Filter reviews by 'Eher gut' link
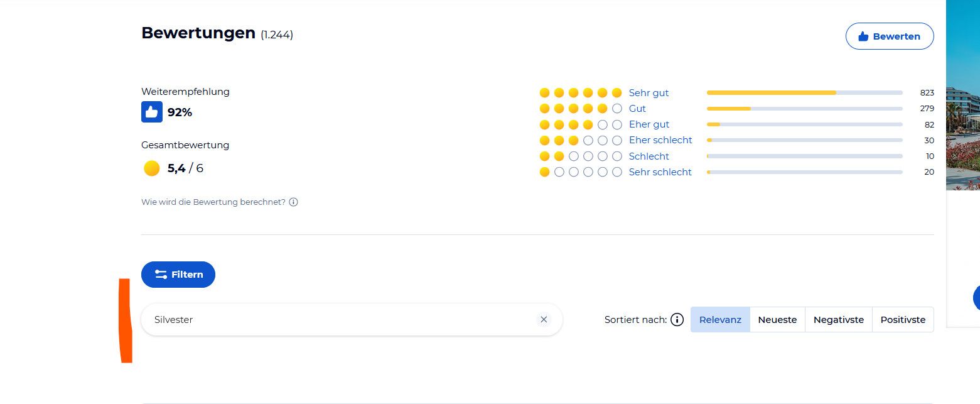The image size is (980, 404). pos(649,124)
